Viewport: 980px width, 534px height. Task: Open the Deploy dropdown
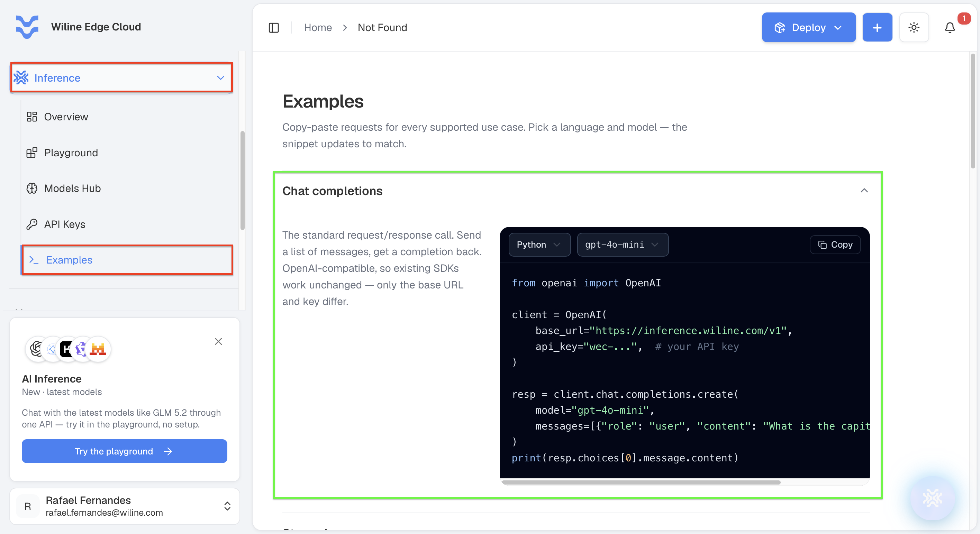point(808,27)
